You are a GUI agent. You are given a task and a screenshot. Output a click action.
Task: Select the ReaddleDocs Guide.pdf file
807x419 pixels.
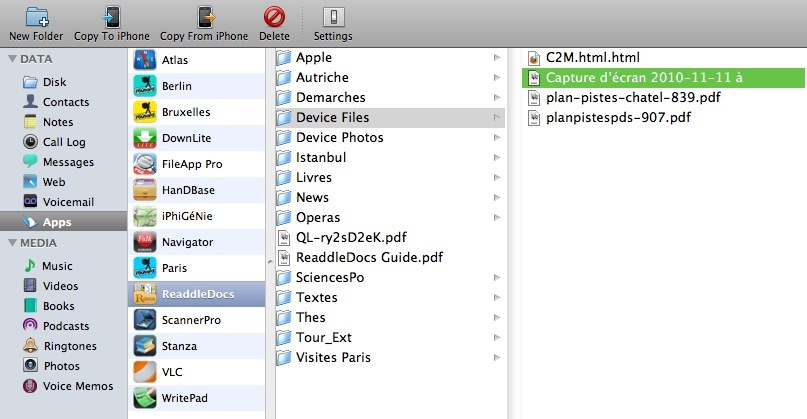click(x=369, y=257)
